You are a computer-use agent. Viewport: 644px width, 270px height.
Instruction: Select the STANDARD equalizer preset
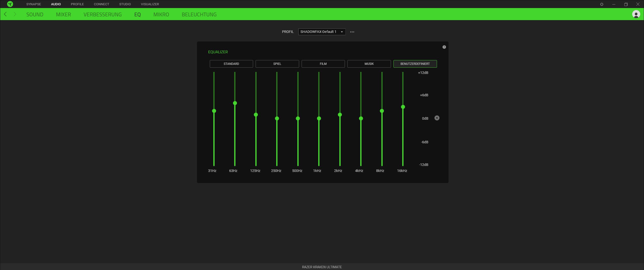231,64
